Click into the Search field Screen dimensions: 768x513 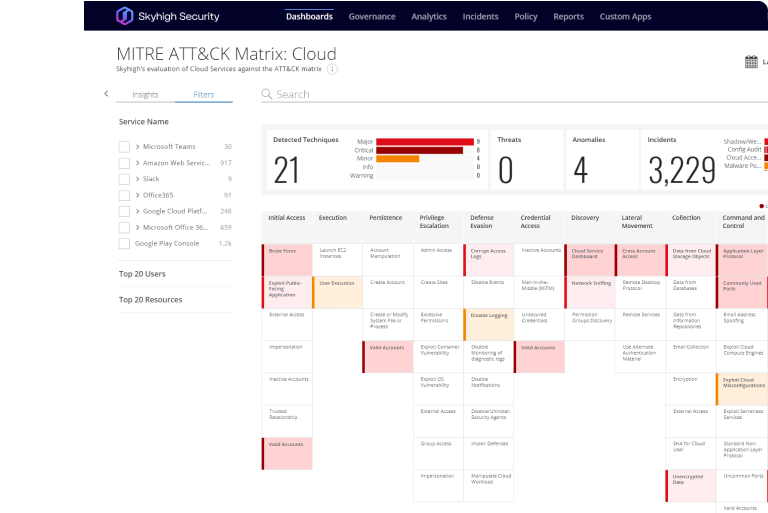514,94
